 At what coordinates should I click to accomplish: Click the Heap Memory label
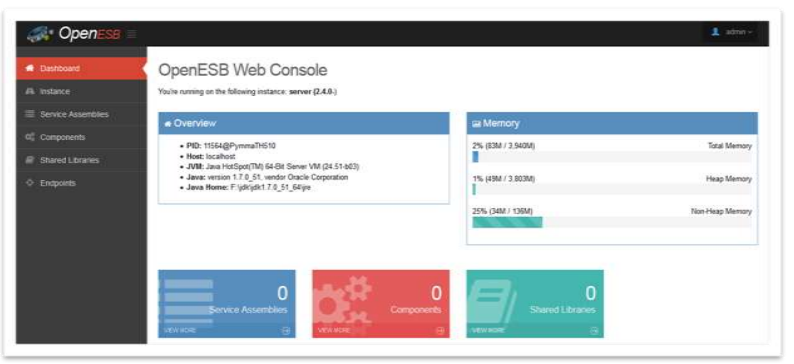coord(729,179)
